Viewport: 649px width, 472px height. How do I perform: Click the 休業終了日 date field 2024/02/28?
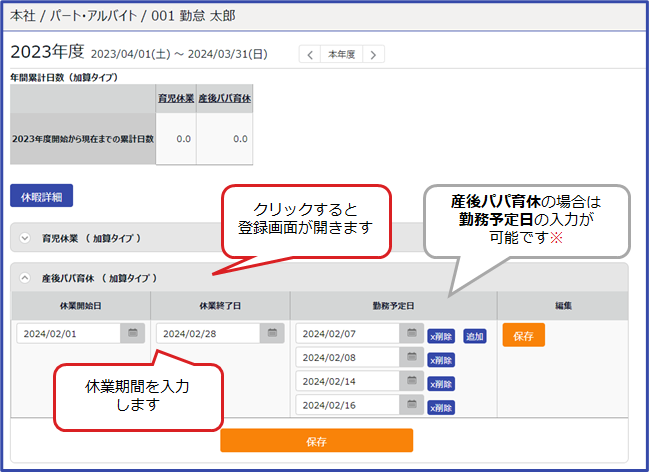point(207,334)
